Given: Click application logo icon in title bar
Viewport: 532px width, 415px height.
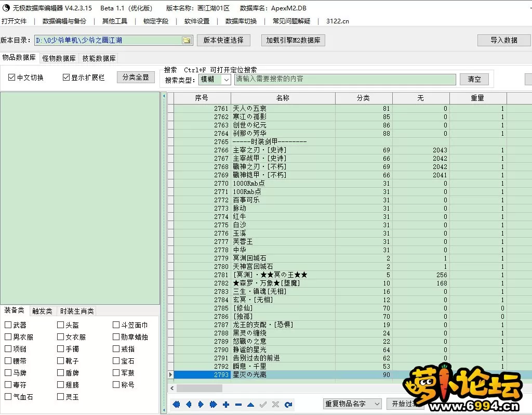Looking at the screenshot, I should [6, 7].
